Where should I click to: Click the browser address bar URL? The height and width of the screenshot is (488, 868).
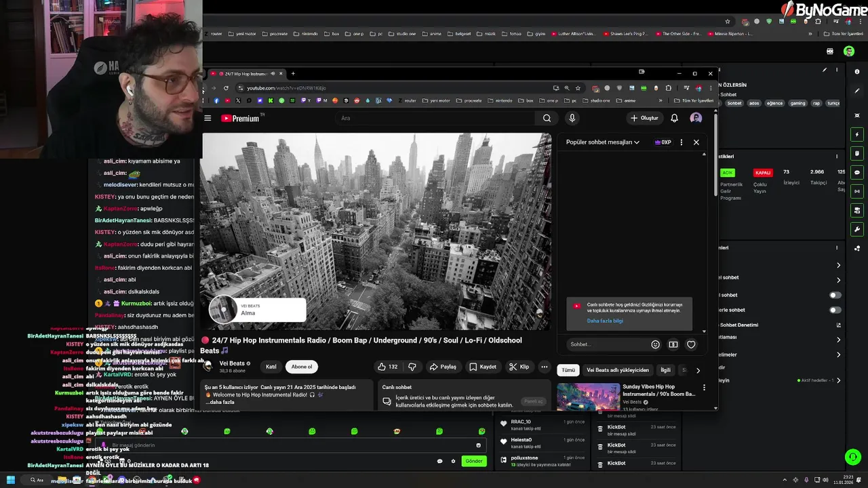pyautogui.click(x=286, y=88)
